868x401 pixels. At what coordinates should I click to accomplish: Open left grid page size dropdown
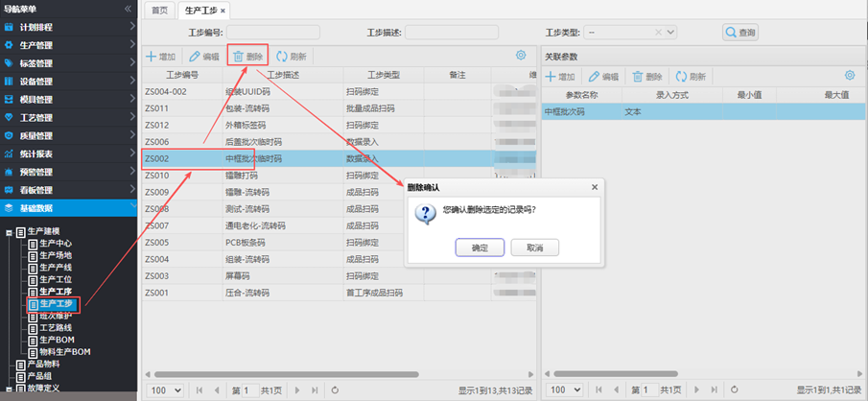pyautogui.click(x=166, y=390)
